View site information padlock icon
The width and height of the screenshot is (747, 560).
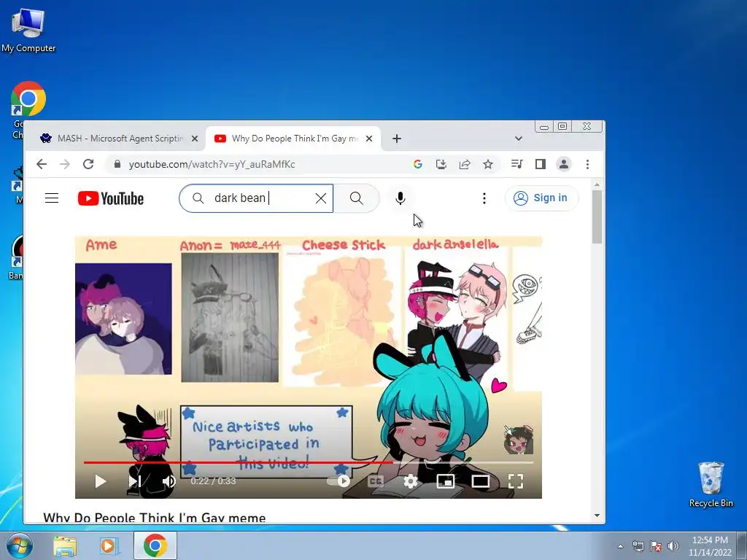(x=117, y=164)
